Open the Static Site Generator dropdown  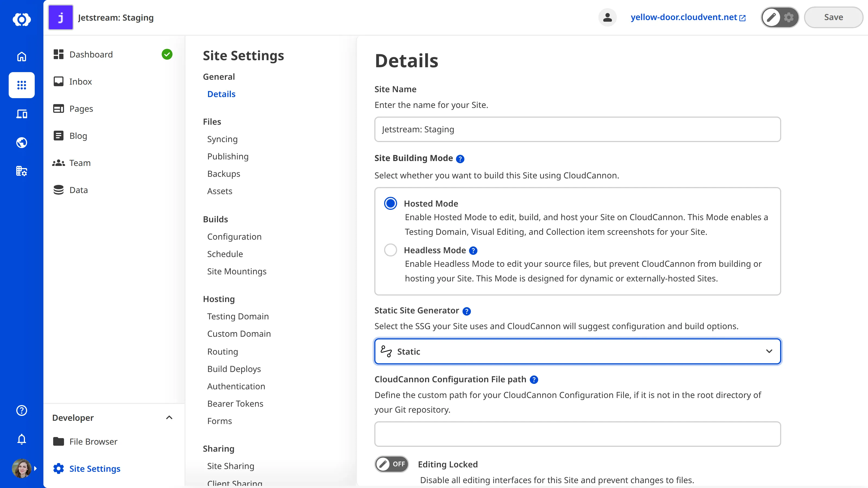577,351
